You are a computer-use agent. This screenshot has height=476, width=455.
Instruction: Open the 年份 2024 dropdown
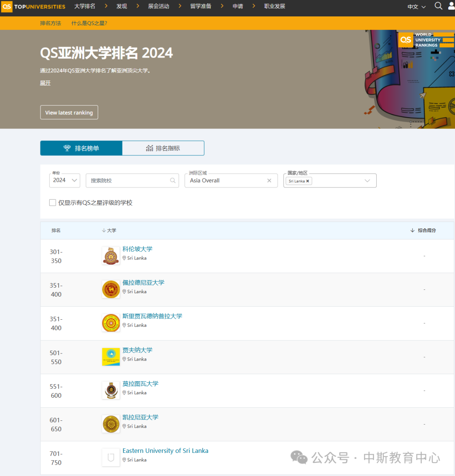(x=64, y=180)
